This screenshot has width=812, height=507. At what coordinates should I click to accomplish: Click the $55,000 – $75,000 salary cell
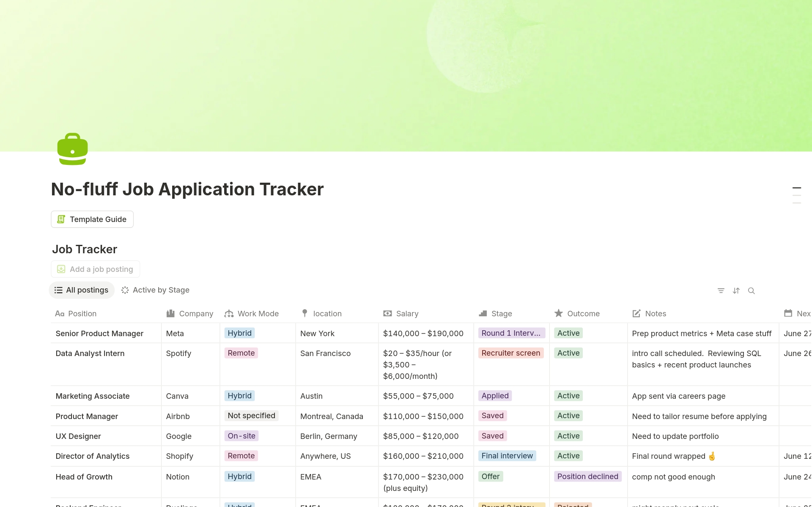426,396
